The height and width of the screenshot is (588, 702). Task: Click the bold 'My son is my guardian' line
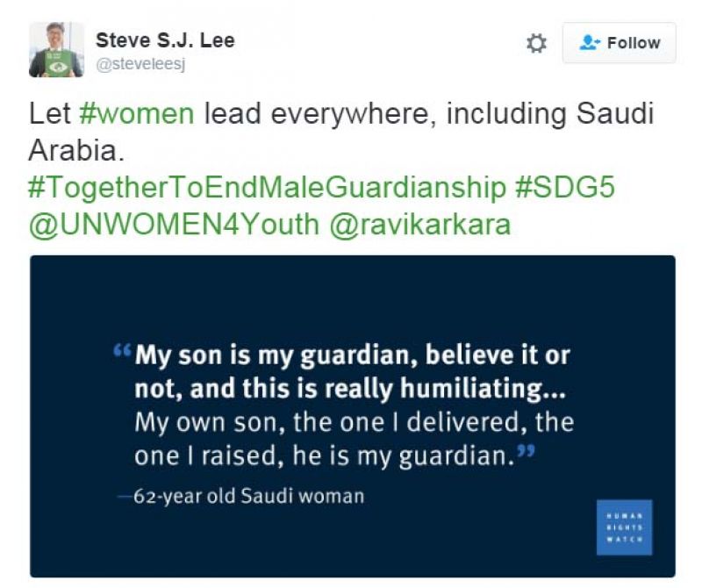click(353, 356)
